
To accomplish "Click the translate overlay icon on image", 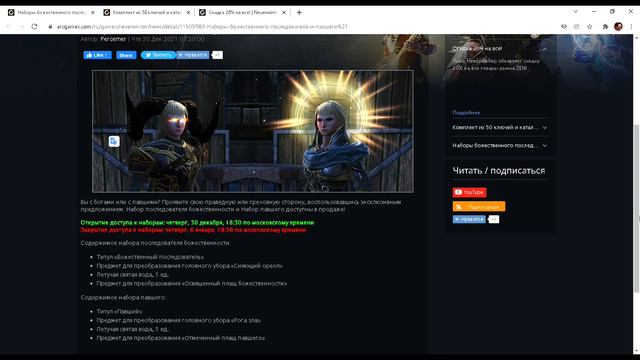I will point(114,141).
